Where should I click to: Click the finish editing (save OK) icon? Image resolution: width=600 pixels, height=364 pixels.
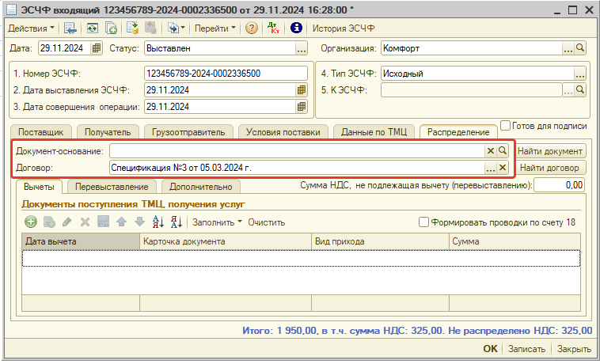click(x=104, y=222)
